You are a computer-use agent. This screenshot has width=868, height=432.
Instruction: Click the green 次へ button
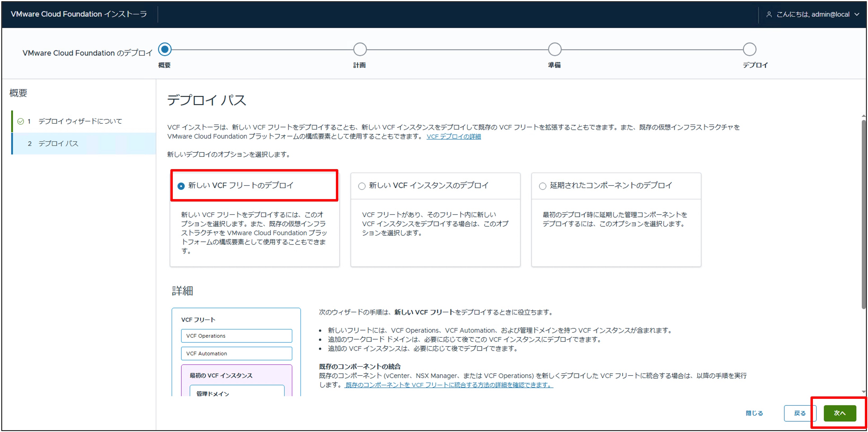840,413
